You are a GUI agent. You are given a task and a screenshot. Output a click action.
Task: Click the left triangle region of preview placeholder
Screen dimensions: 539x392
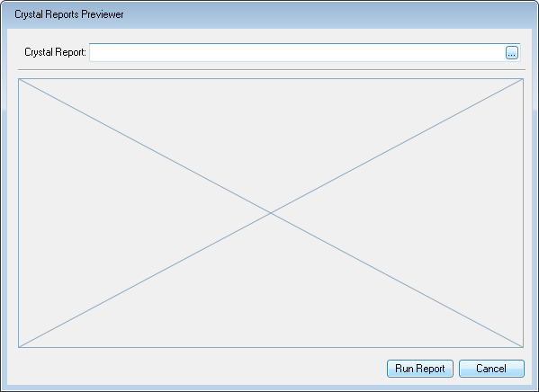point(103,213)
